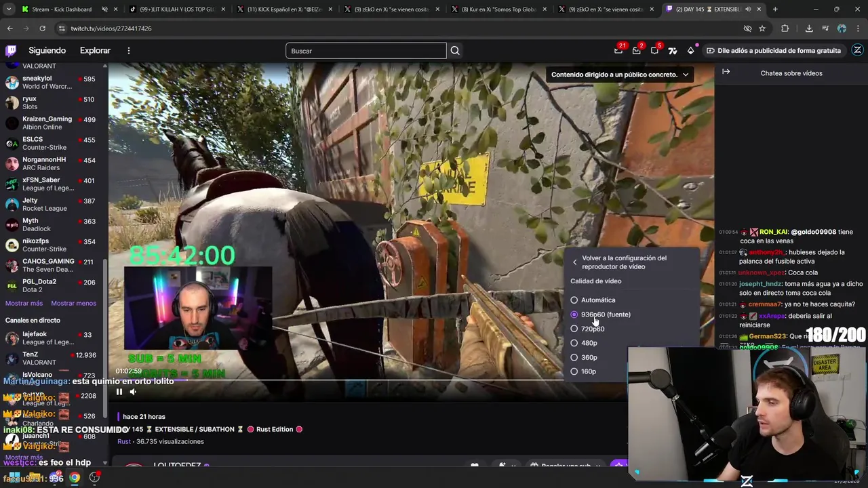Open the Explorar navigation item
Viewport: 868px width, 488px height.
[x=95, y=51]
